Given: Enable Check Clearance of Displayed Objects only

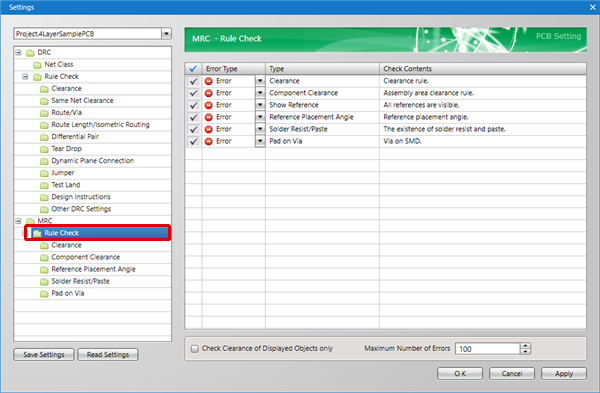Looking at the screenshot, I should tap(195, 349).
